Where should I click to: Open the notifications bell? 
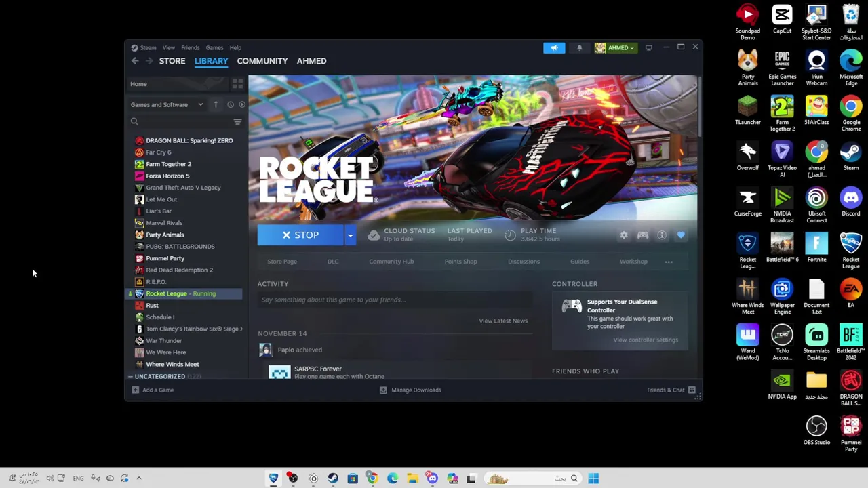point(579,48)
